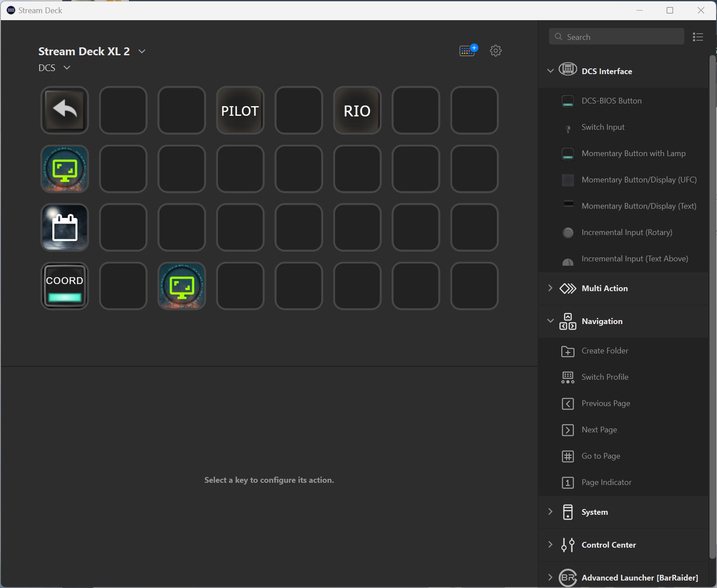Toggle the action list view icon
Screen dimensions: 717x588
698,37
